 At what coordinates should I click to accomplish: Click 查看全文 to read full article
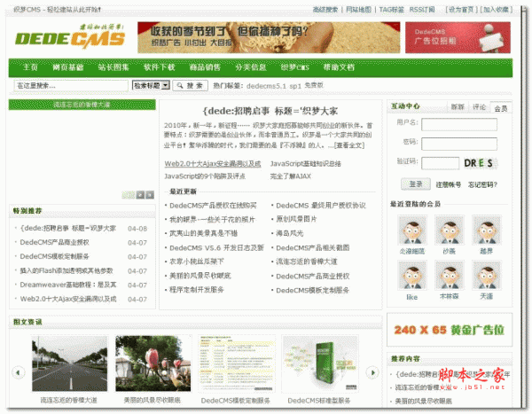[349, 145]
